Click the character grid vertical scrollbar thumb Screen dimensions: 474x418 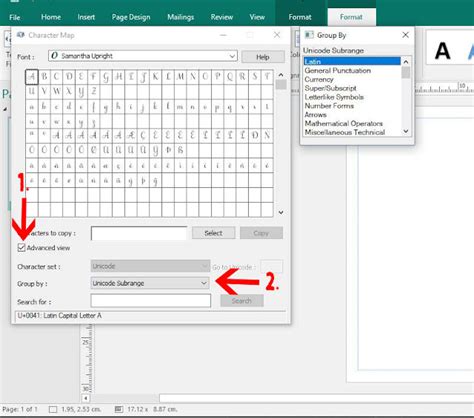point(281,85)
